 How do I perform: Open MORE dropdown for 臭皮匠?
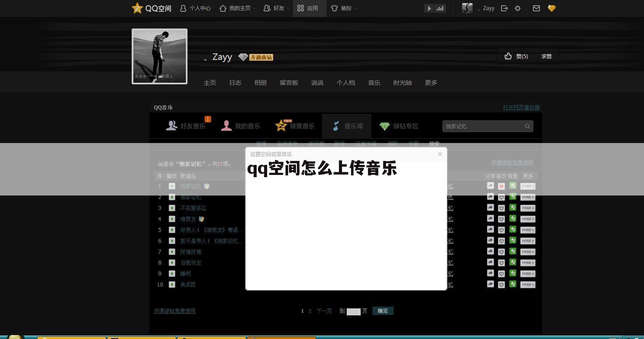click(528, 285)
